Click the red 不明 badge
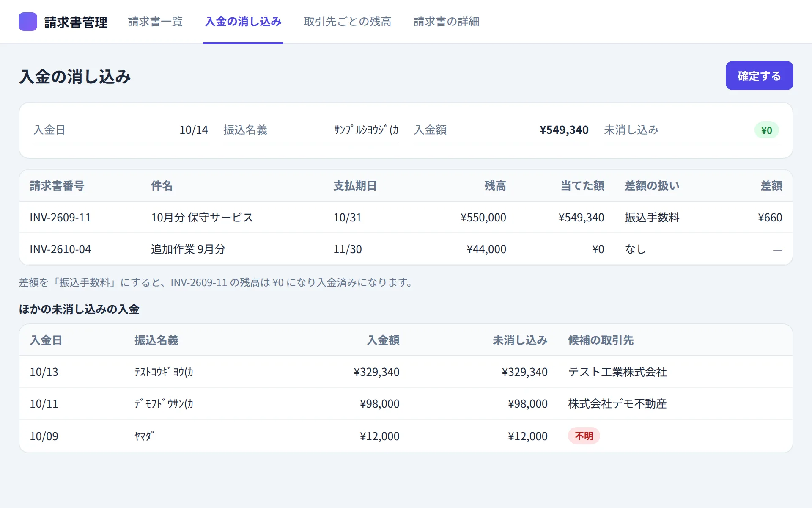The height and width of the screenshot is (508, 812). point(584,436)
